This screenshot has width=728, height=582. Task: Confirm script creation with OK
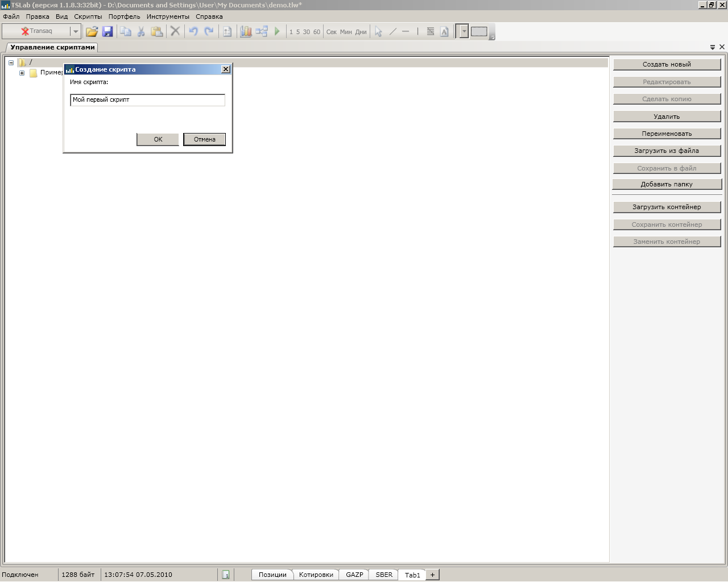click(158, 139)
